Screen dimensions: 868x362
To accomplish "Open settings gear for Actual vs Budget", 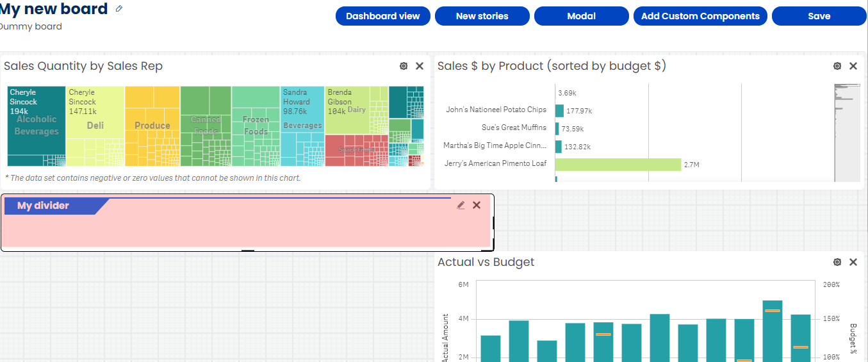I will (837, 262).
